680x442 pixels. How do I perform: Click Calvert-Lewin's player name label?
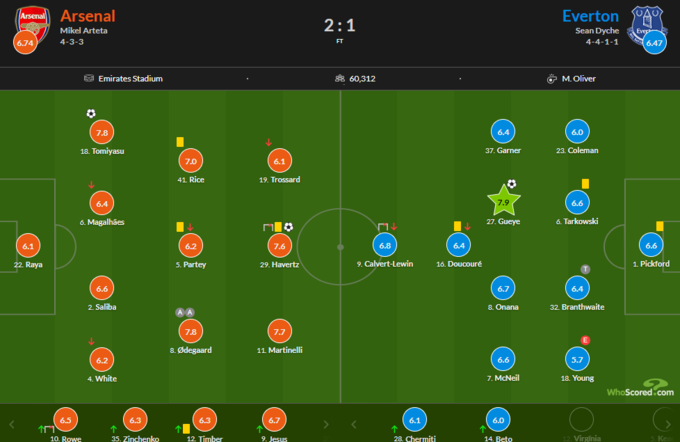pyautogui.click(x=385, y=263)
